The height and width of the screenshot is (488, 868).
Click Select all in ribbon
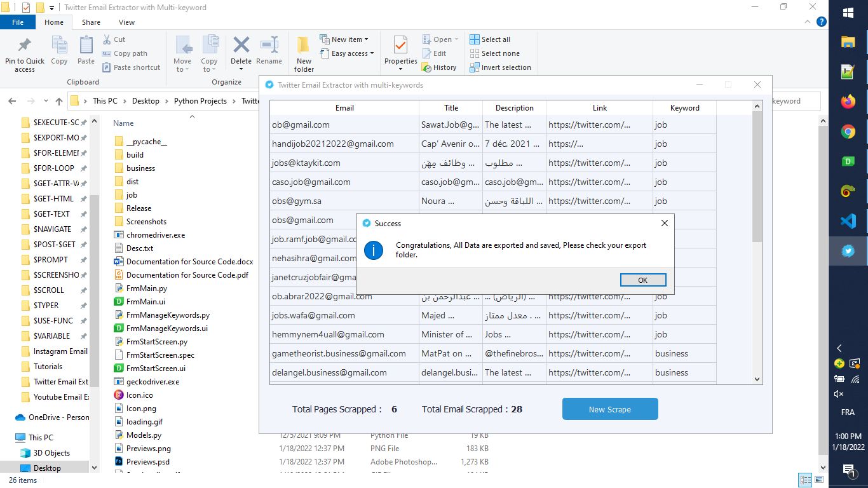click(x=490, y=39)
